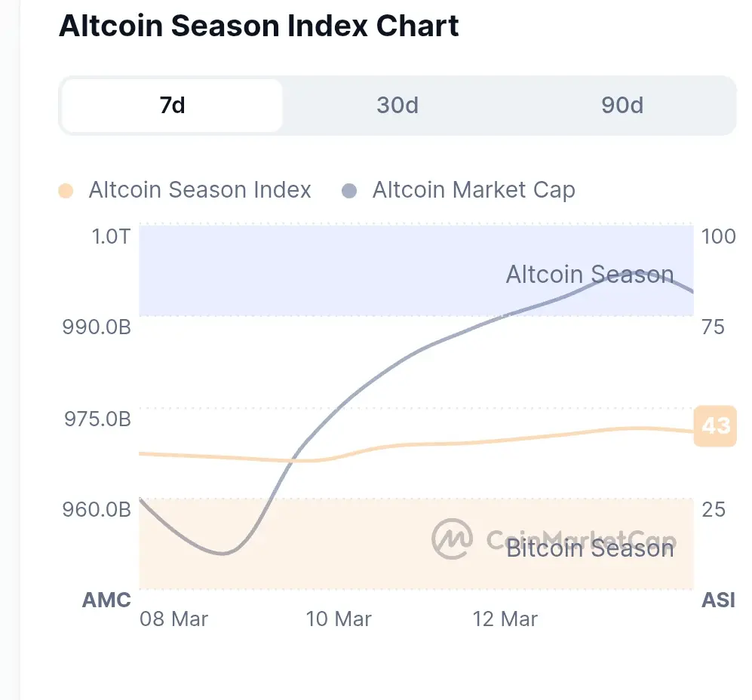Click the 10 Mar date axis label
This screenshot has height=700, width=752.
coord(339,619)
